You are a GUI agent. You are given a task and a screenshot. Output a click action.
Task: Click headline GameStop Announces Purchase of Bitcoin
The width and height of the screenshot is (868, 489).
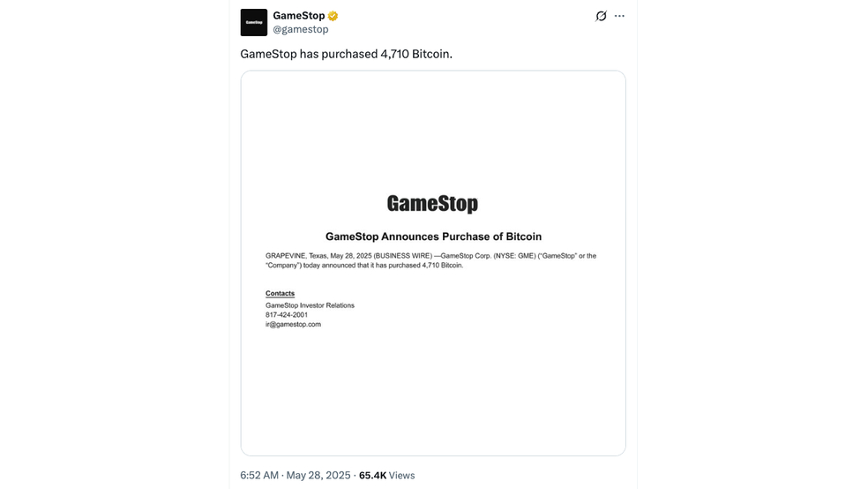click(433, 237)
